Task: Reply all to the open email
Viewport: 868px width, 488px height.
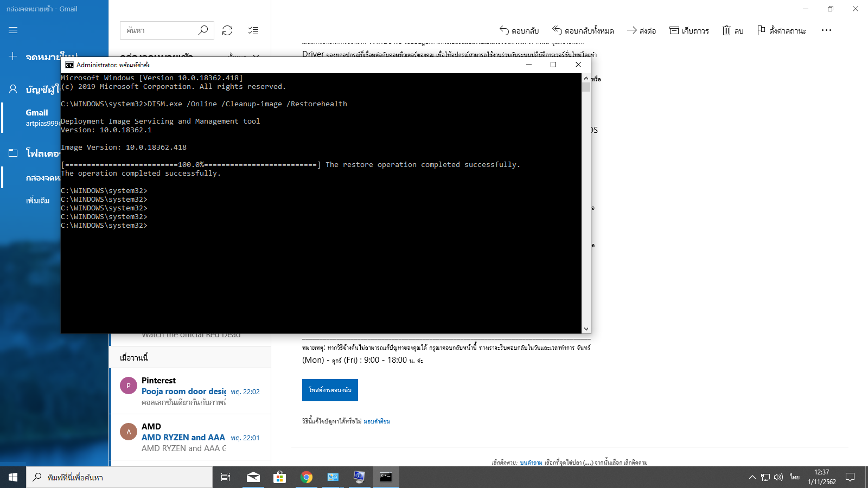Action: (x=583, y=30)
